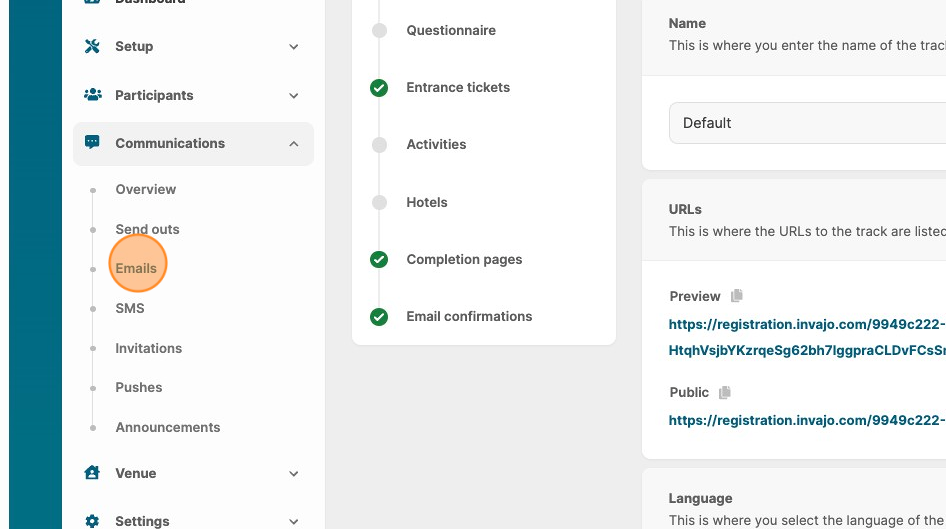Open Emails under Communications

[x=136, y=268]
